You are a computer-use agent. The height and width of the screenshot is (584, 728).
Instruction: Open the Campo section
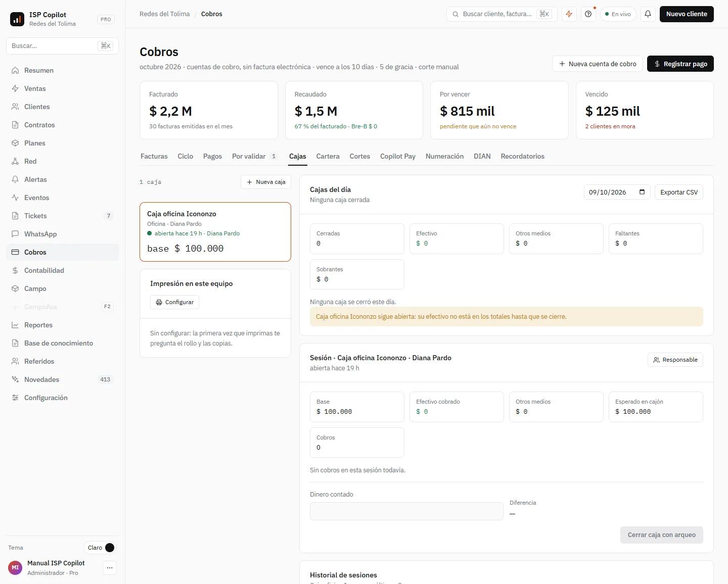[62, 288]
